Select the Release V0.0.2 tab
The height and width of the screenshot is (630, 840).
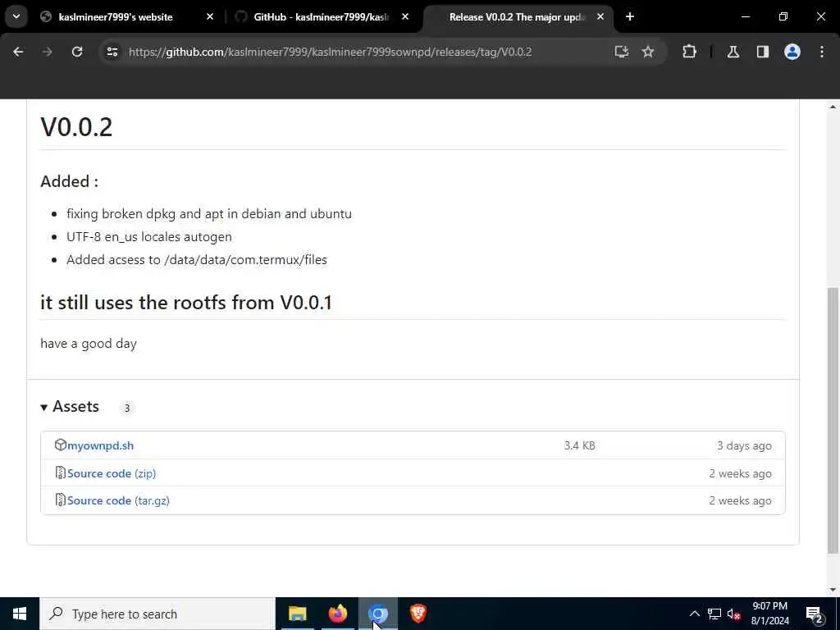[517, 16]
